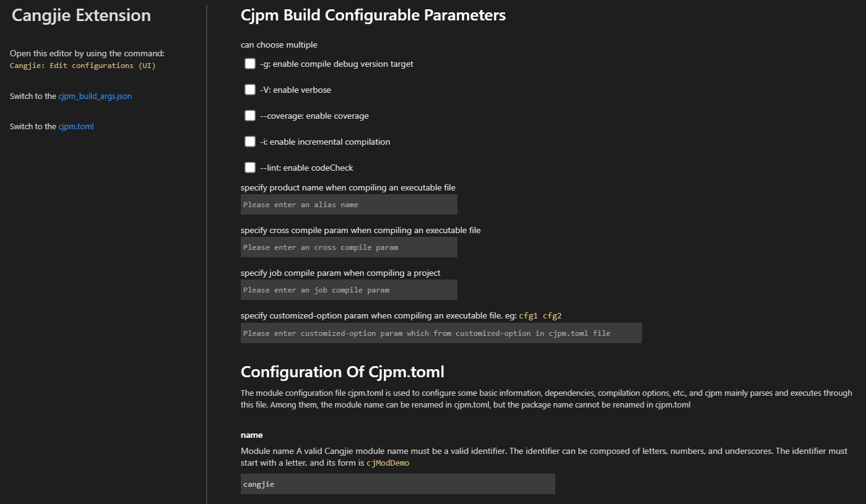Open the cjpm_build_args.json link
866x504 pixels.
(95, 96)
